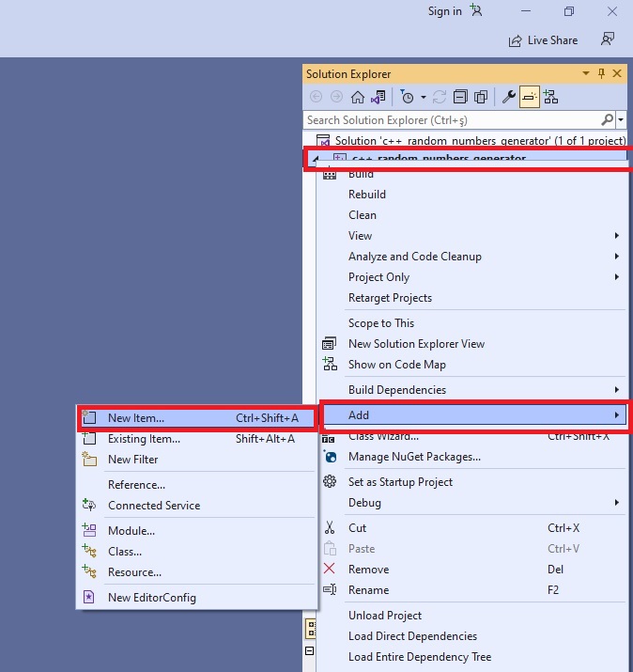The height and width of the screenshot is (672, 633).
Task: Switch between solutions and available views
Action: [378, 98]
